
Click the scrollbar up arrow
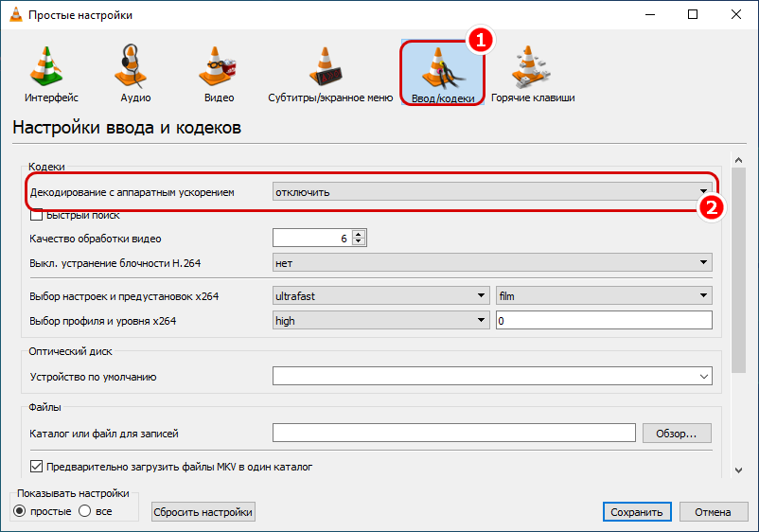(x=738, y=160)
